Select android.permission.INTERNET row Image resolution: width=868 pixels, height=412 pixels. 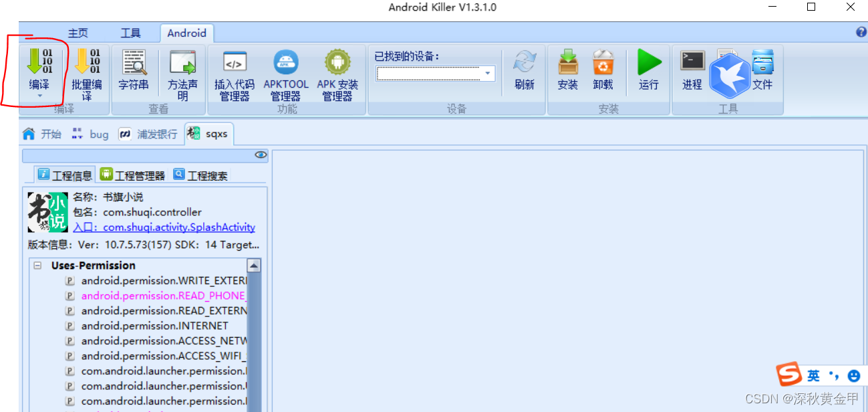147,326
